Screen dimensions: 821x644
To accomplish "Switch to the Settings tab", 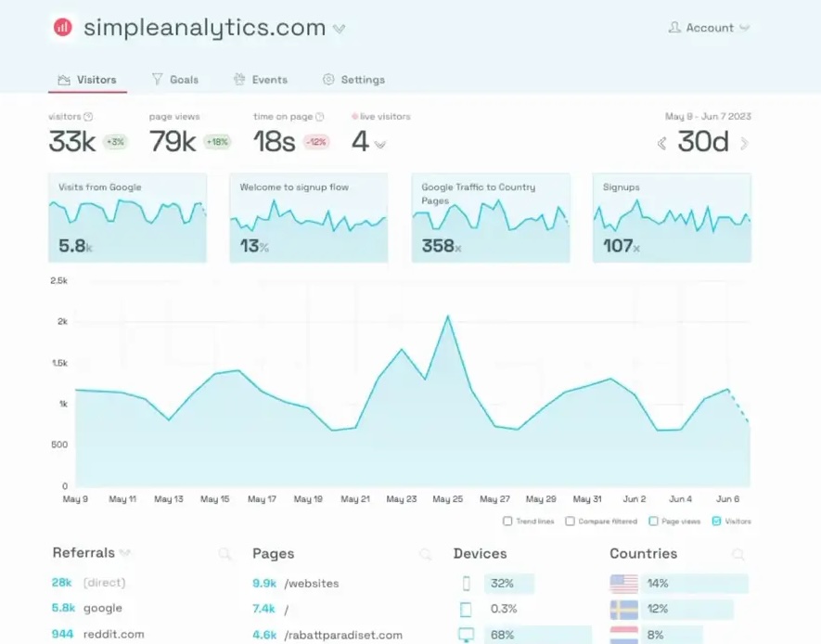I will pyautogui.click(x=353, y=80).
